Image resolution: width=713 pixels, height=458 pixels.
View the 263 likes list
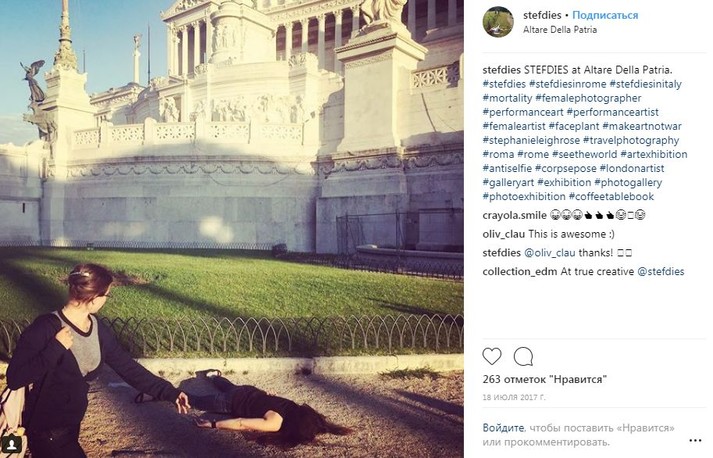(545, 379)
